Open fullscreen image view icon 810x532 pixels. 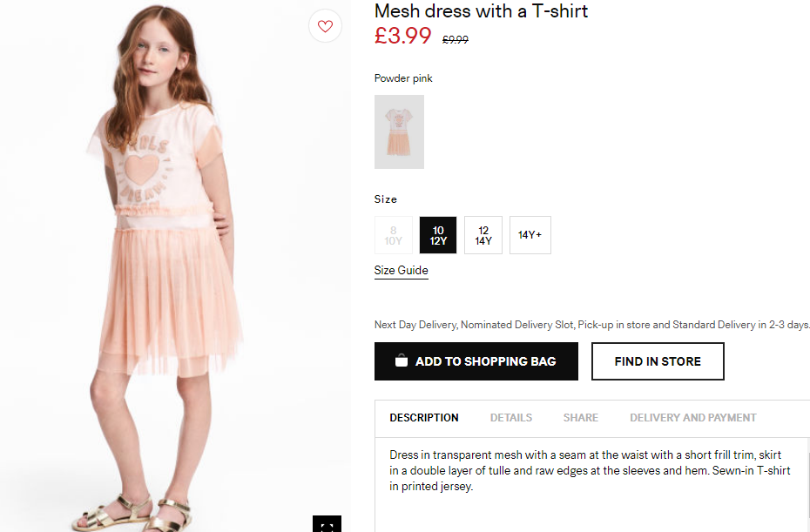[x=327, y=524]
